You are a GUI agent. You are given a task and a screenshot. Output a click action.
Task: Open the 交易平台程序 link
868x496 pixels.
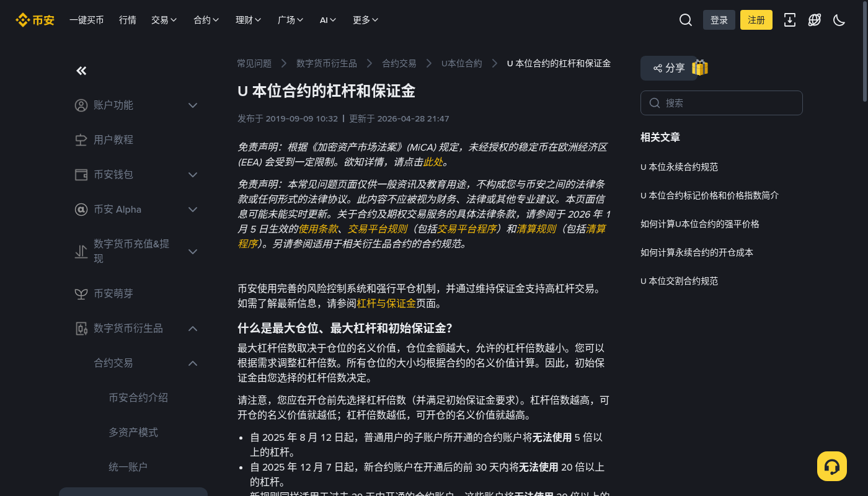(467, 229)
